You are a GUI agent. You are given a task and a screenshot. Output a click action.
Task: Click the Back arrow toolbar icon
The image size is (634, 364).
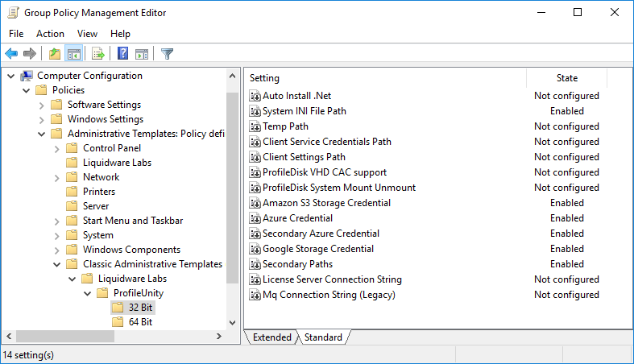coord(11,54)
